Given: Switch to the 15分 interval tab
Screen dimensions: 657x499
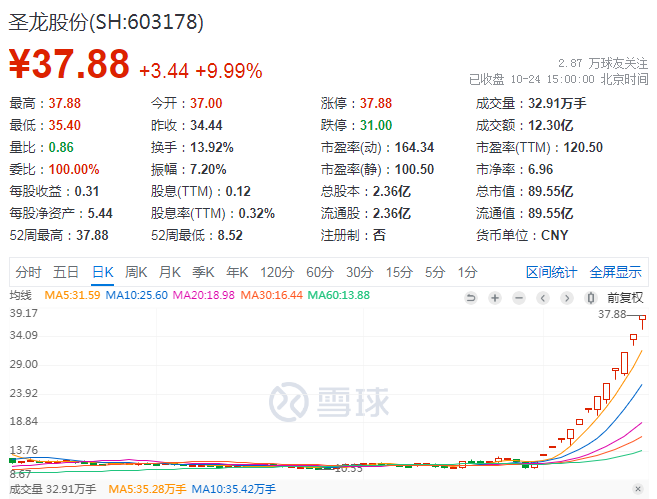Looking at the screenshot, I should (x=399, y=272).
